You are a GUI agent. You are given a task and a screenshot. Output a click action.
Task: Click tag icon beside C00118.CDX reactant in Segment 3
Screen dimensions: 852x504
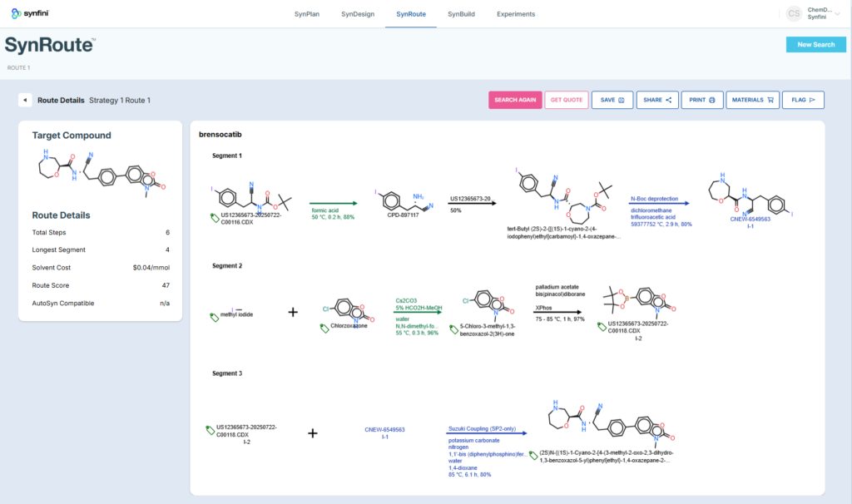211,430
